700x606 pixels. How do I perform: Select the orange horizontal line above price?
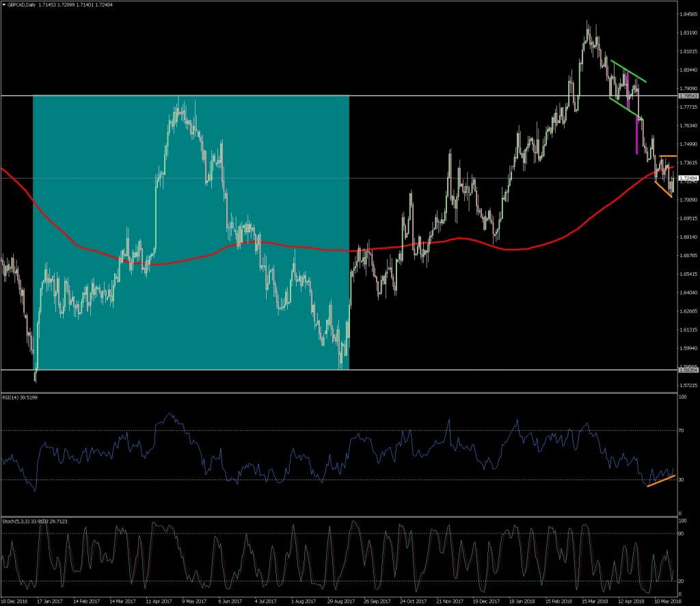coord(667,157)
